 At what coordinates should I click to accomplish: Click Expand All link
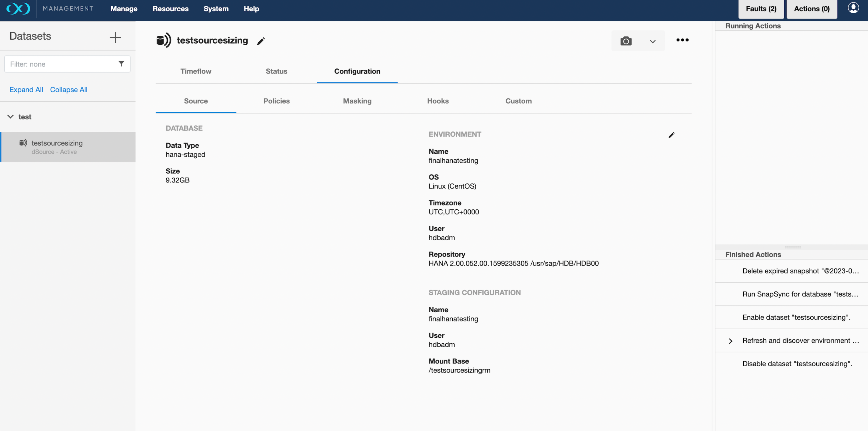tap(26, 90)
